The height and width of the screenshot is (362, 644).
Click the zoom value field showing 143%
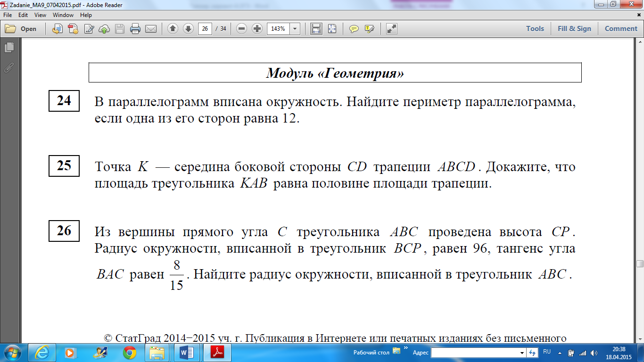(x=279, y=29)
